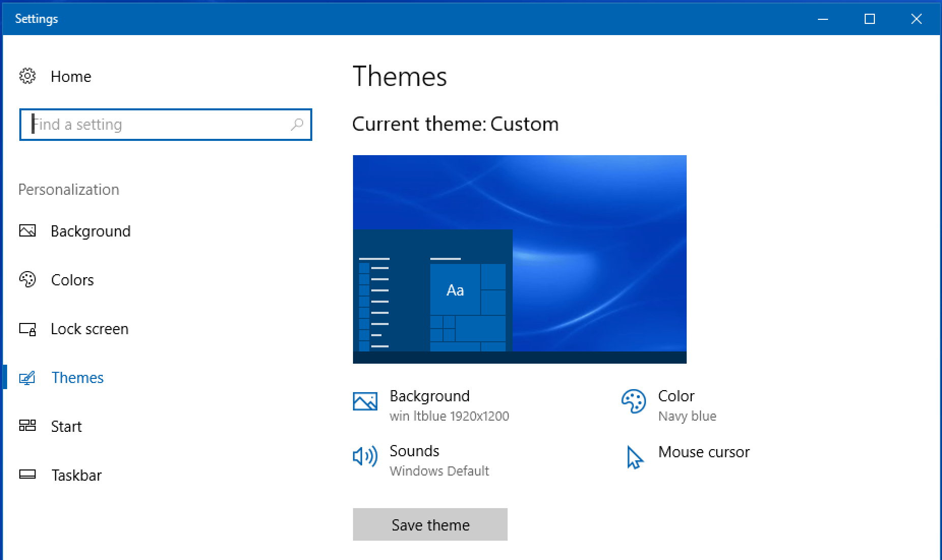Click the Taskbar icon in sidebar
The image size is (942, 560).
(28, 475)
